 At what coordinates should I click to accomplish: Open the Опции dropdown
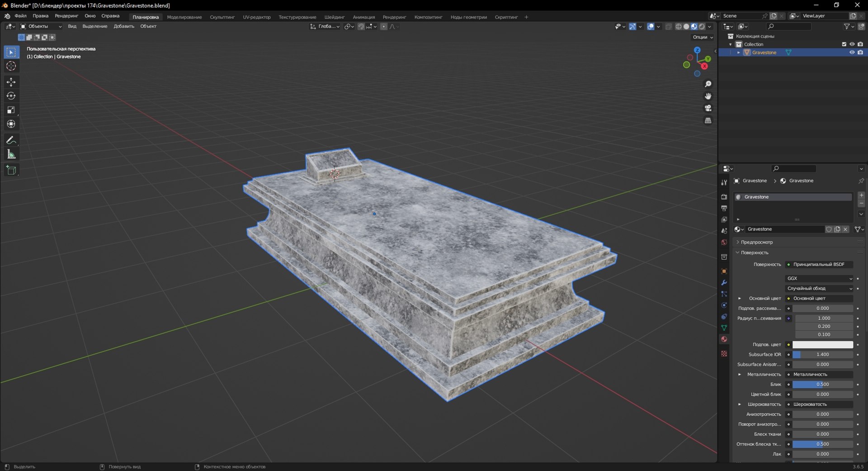click(703, 37)
